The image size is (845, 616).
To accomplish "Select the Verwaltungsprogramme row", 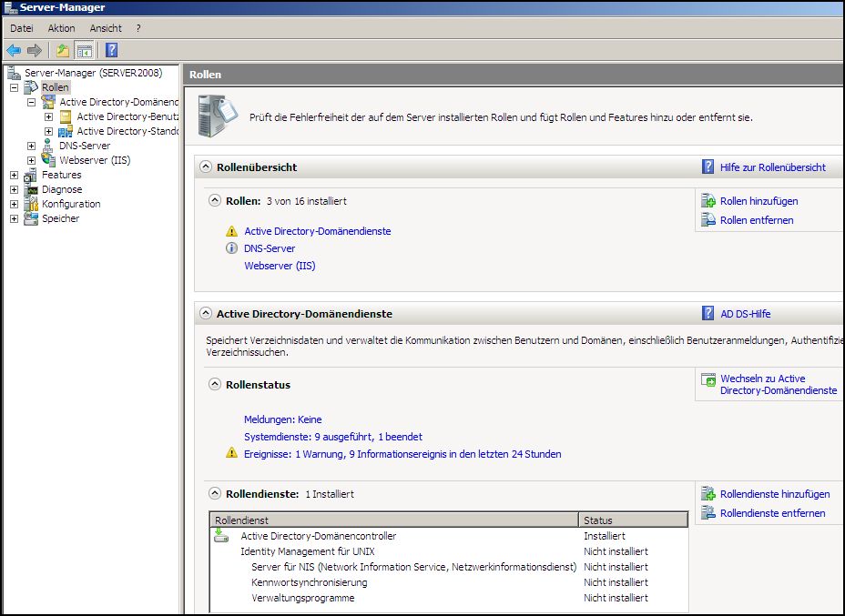I will (x=449, y=598).
